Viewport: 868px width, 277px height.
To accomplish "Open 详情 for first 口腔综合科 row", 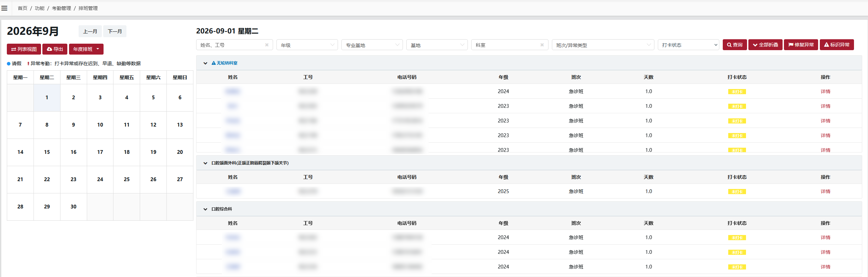I will pyautogui.click(x=826, y=237).
